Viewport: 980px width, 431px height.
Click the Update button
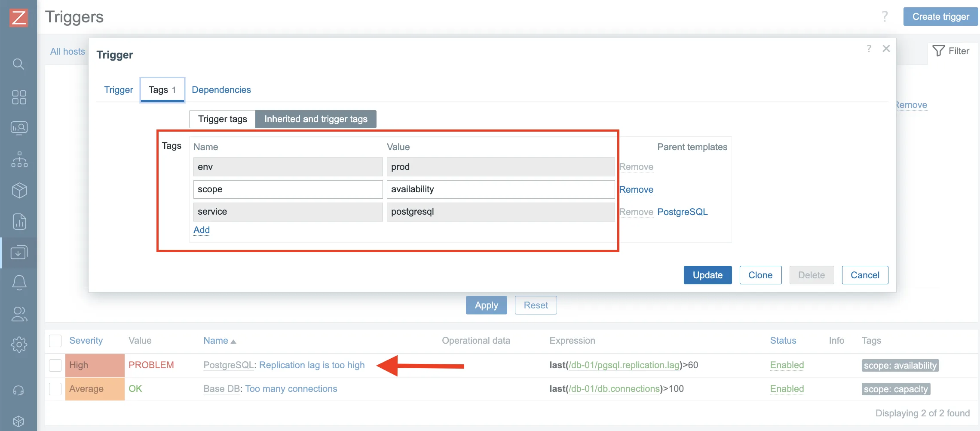708,275
